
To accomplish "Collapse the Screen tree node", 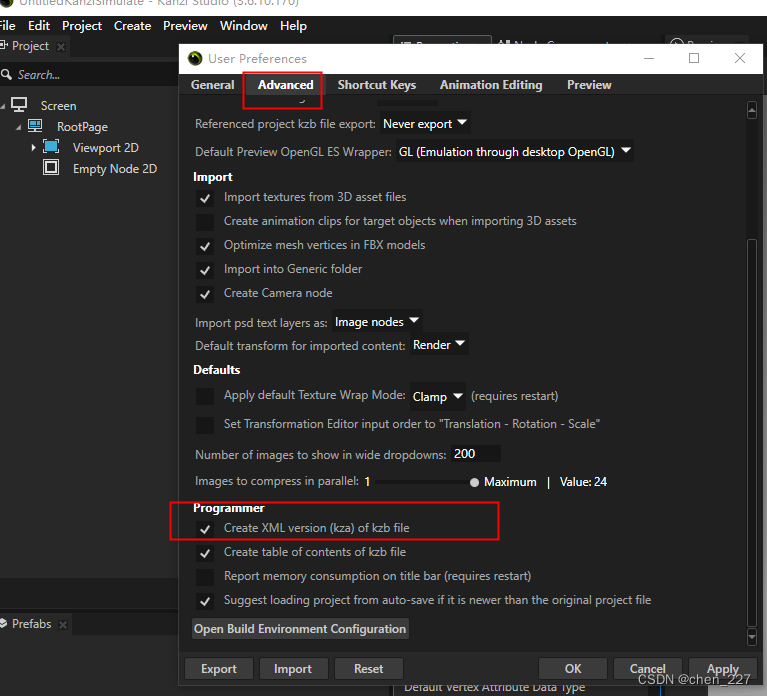I will (3, 106).
